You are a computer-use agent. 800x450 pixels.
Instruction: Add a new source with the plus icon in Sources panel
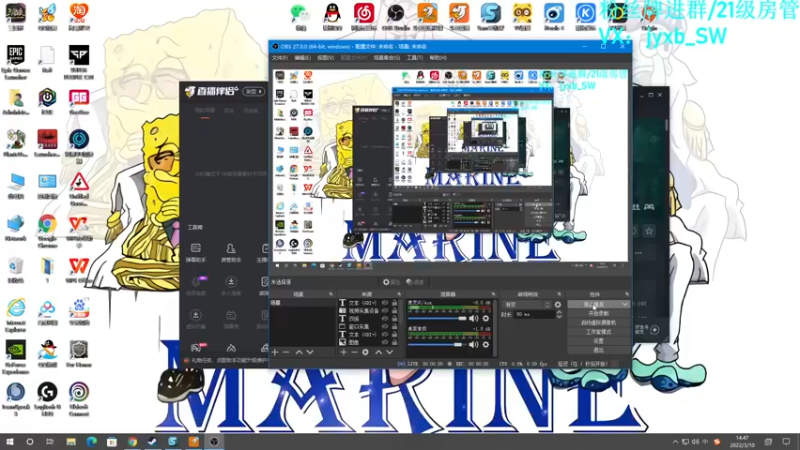(343, 352)
